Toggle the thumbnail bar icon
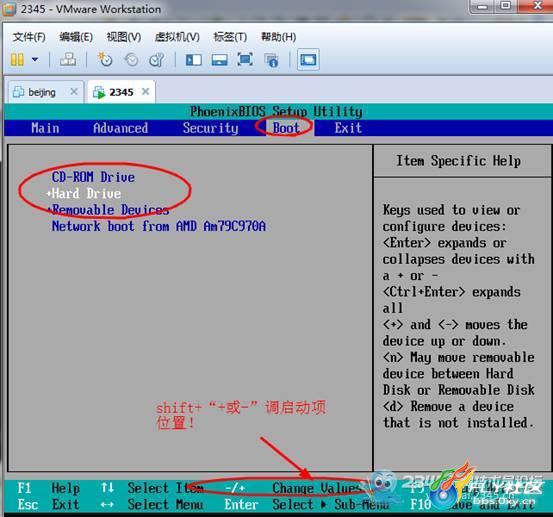 [x=219, y=60]
